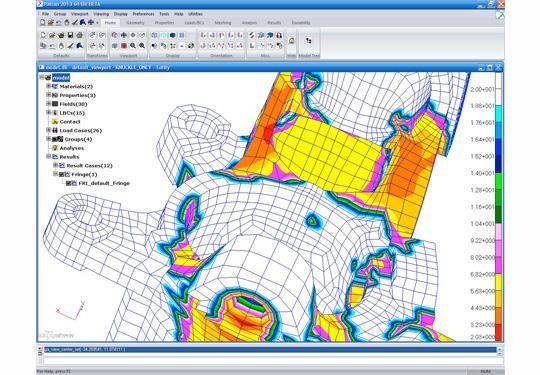Expand the Fields(30) tree node
This screenshot has width=540, height=375.
coord(49,104)
